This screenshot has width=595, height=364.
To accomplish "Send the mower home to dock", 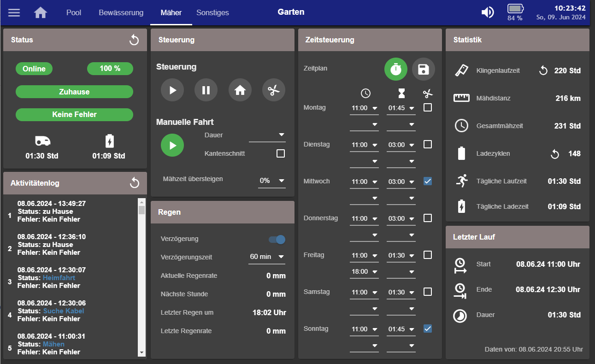I will click(x=240, y=90).
